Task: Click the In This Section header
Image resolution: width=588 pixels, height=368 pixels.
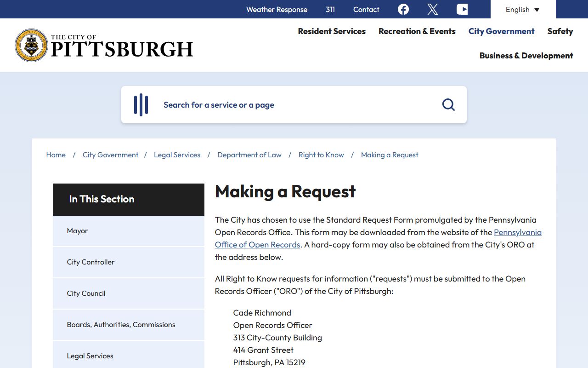Action: [x=129, y=200]
